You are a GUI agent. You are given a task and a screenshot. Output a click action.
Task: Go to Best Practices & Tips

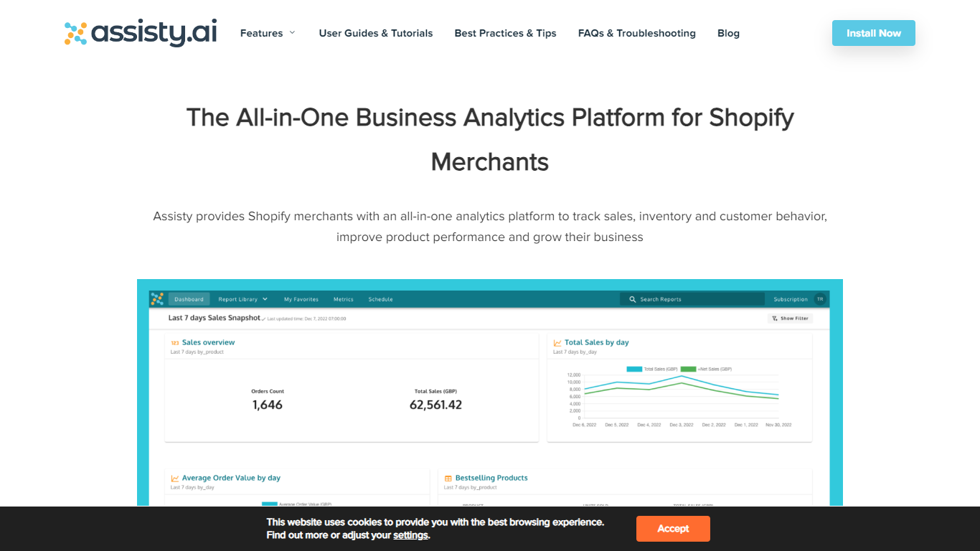click(x=505, y=33)
